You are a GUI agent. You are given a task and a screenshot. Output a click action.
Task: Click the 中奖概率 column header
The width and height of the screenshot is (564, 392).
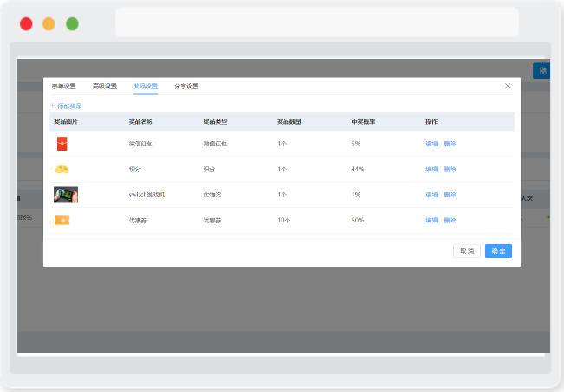[x=363, y=122]
